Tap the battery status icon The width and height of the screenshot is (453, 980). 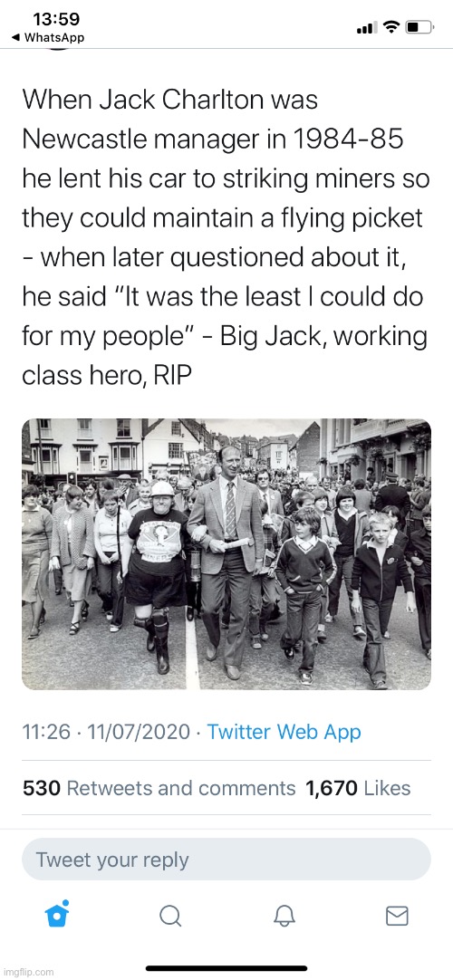[x=419, y=27]
